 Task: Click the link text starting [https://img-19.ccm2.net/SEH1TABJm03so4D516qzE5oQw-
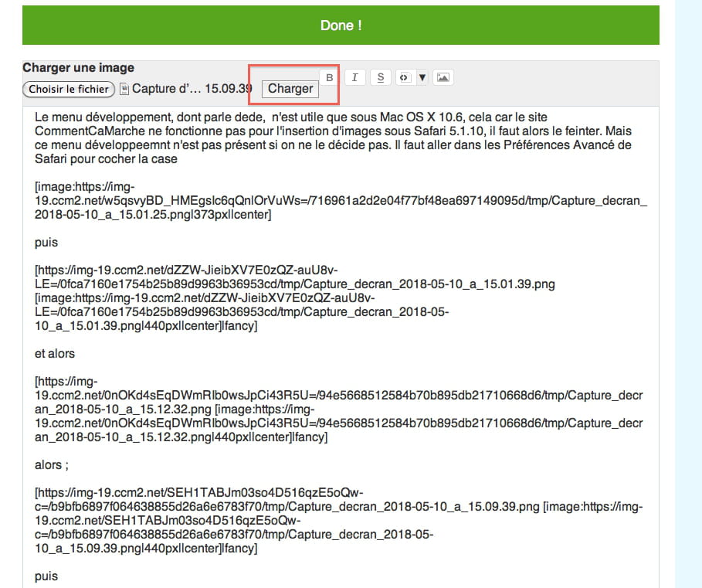pos(338,520)
